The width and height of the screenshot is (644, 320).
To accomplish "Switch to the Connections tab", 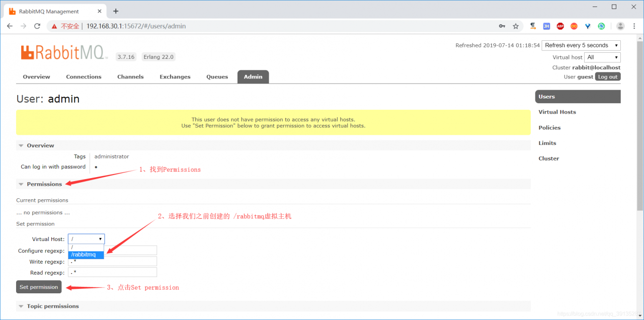I will [x=84, y=77].
